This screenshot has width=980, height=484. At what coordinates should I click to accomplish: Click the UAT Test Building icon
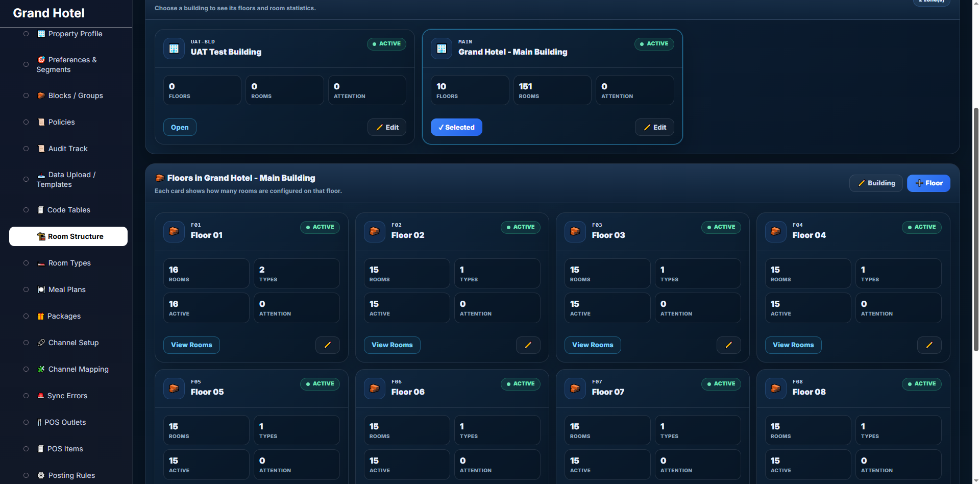click(x=174, y=49)
